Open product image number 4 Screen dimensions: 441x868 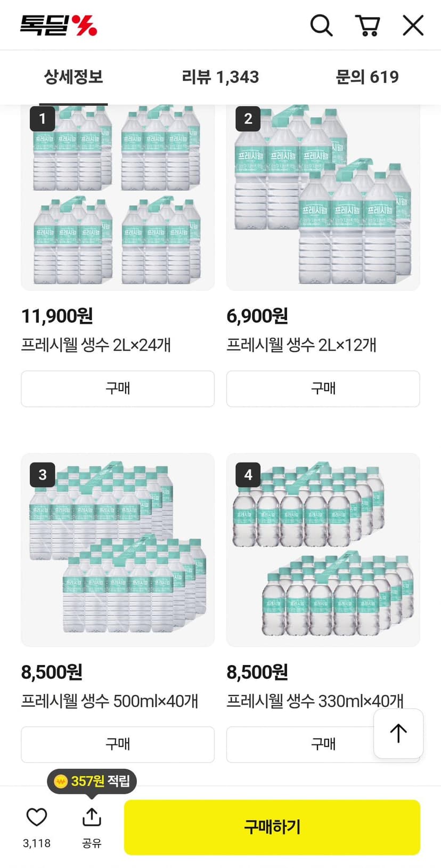[323, 550]
